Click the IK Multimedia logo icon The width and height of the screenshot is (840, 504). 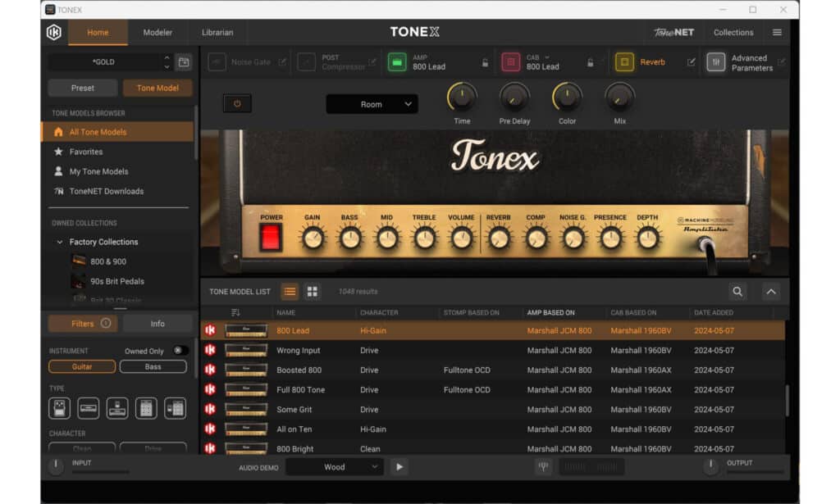pyautogui.click(x=53, y=33)
